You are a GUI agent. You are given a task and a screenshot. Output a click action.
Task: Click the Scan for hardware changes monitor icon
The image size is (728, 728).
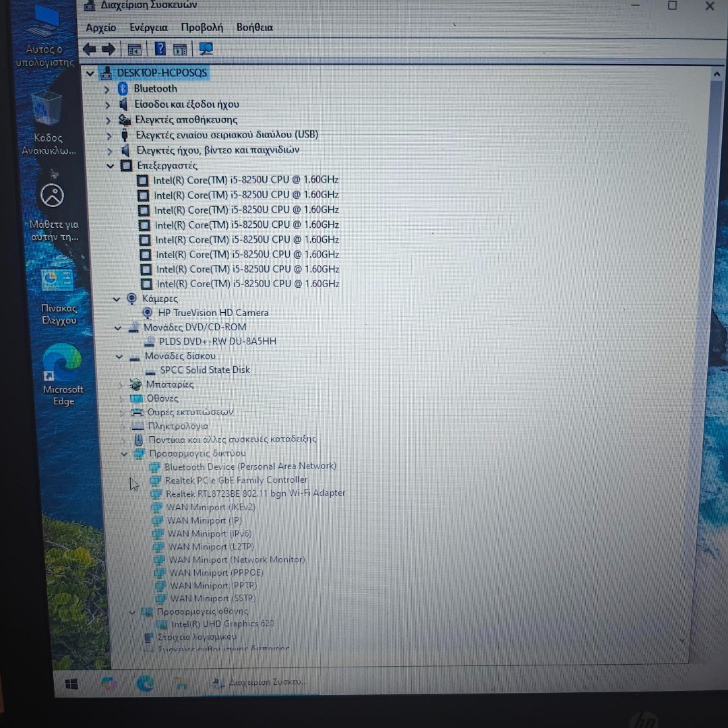point(206,49)
